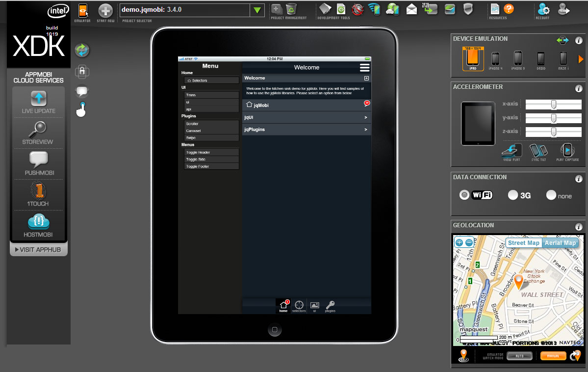Switch map to Street Map tab
Viewport: 588px width, 372px height.
[523, 243]
